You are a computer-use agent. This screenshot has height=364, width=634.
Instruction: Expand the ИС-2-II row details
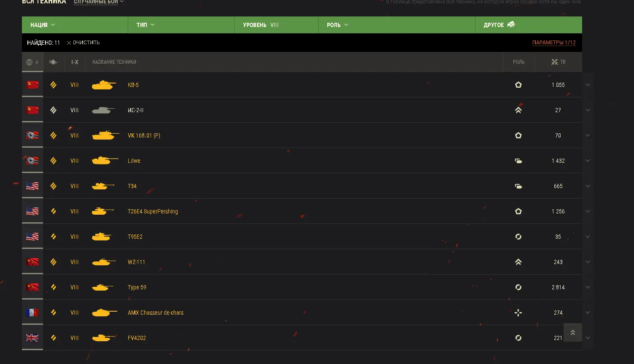pos(588,110)
